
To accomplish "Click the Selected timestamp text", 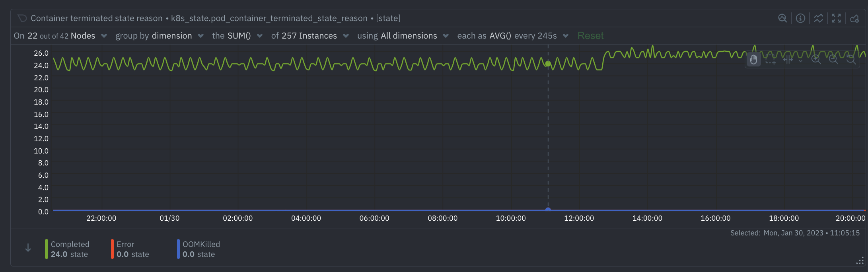I will click(795, 233).
